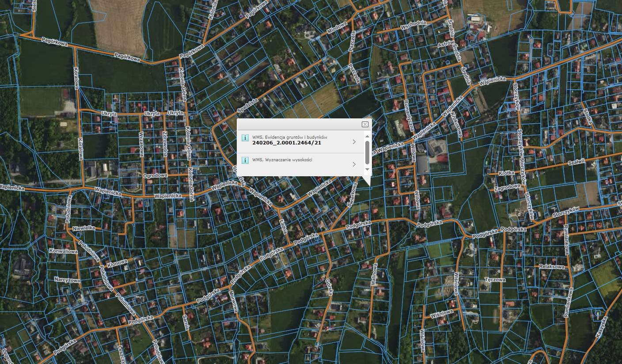This screenshot has width=622, height=364.
Task: Click the Konwaliowa street label
Action: coord(63,251)
